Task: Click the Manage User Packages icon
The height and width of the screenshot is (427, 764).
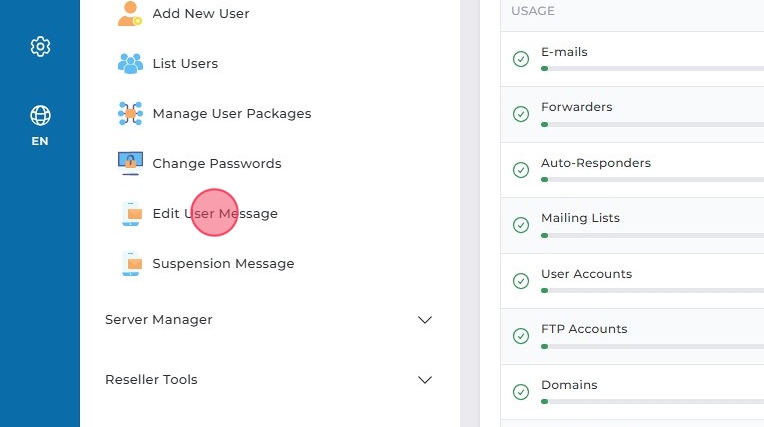Action: [130, 114]
